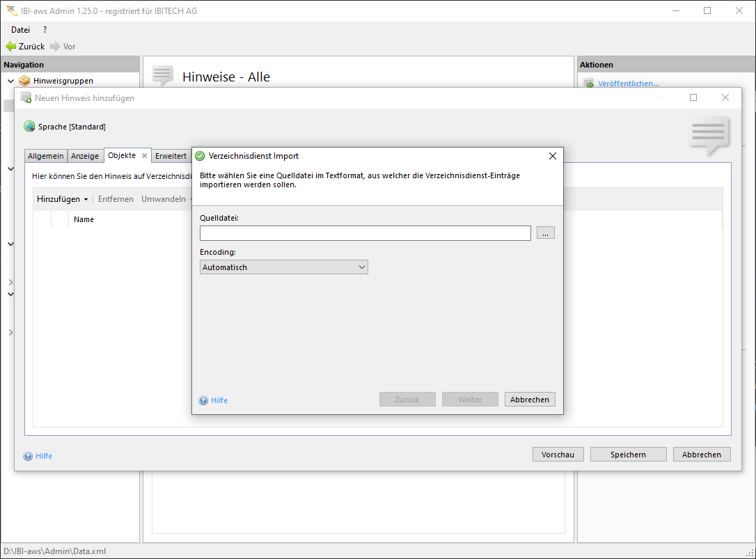The width and height of the screenshot is (756, 559).
Task: Open the Encoding dropdown
Action: pos(284,267)
